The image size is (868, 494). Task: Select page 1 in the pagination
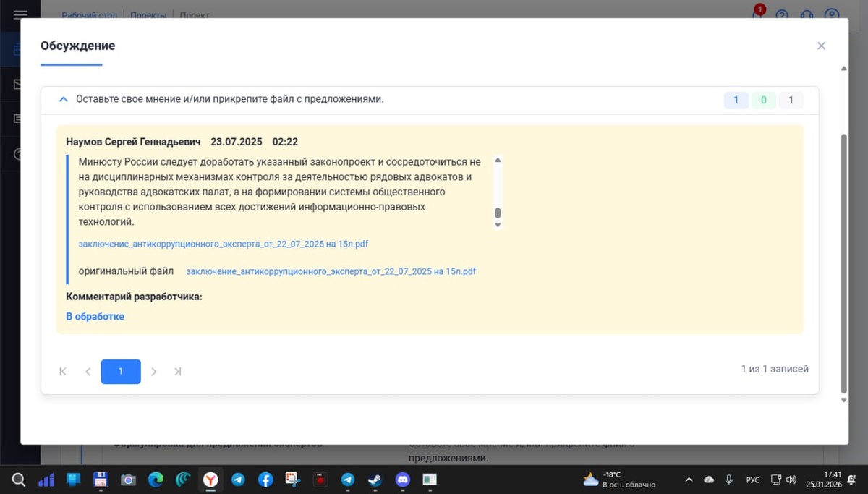click(x=121, y=371)
